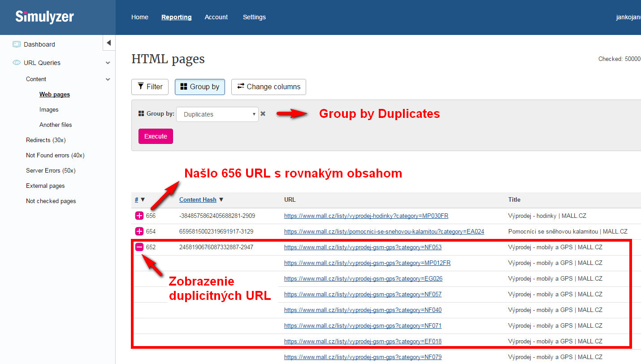
Task: Click the Change columns button
Action: 269,87
